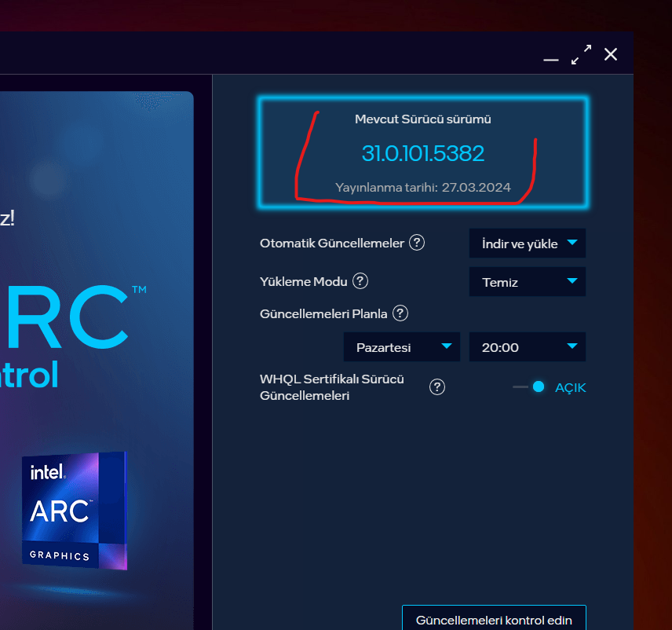
Task: Change the 20:00 schedule time dropdown
Action: (528, 347)
